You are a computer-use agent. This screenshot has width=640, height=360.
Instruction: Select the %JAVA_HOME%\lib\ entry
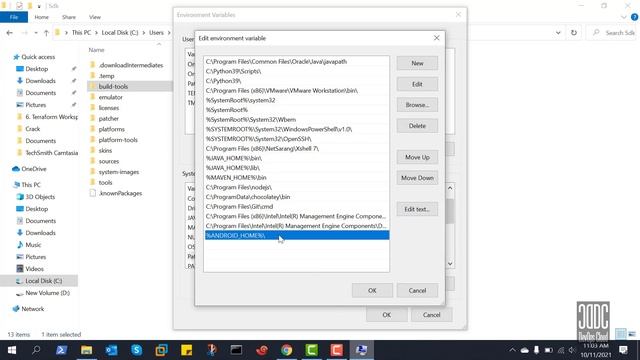pyautogui.click(x=297, y=168)
